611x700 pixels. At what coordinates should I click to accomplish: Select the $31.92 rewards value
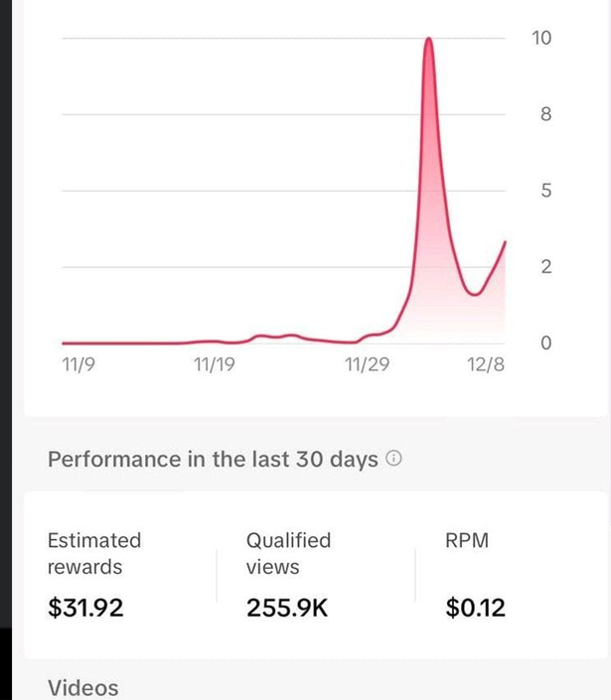85,608
